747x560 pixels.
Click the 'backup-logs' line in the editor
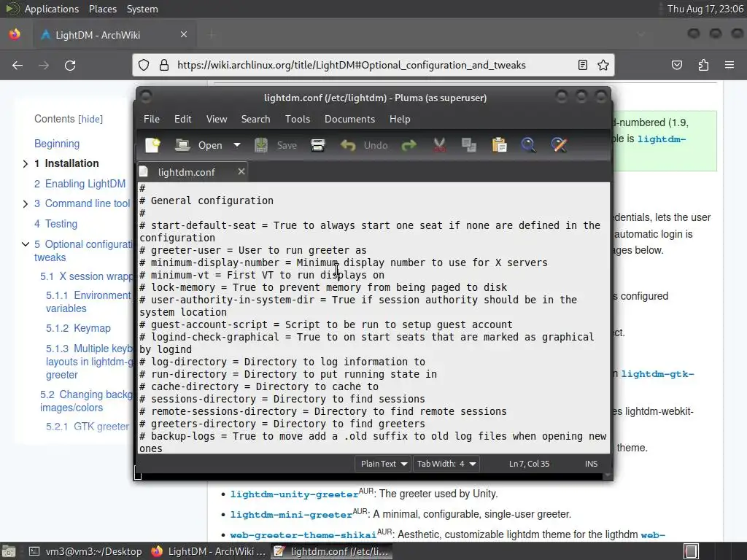click(373, 442)
